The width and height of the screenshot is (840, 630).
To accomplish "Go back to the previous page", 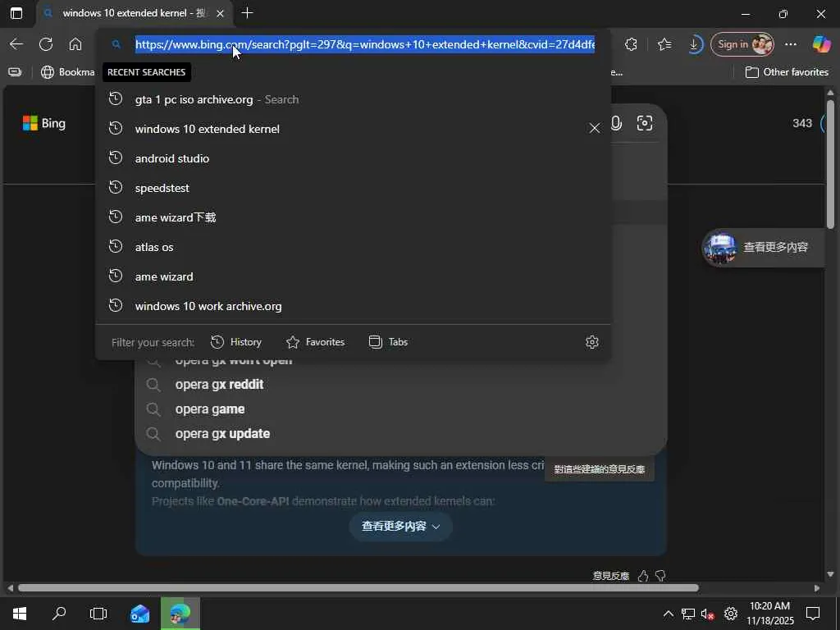I will pyautogui.click(x=16, y=44).
